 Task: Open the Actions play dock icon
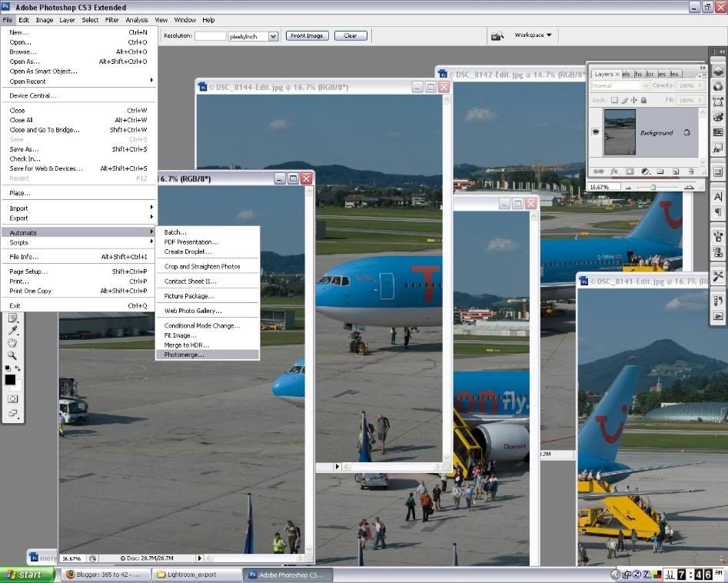click(x=718, y=316)
